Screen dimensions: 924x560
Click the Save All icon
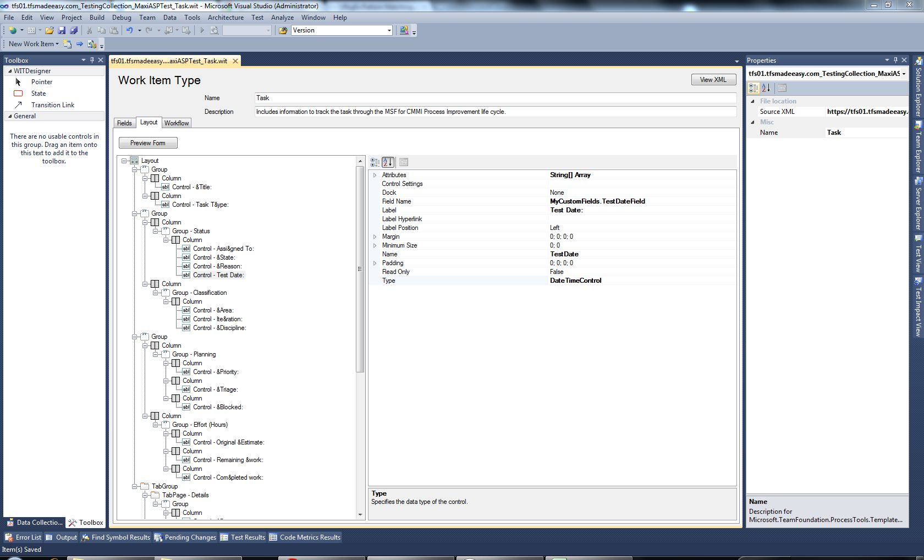coord(73,30)
